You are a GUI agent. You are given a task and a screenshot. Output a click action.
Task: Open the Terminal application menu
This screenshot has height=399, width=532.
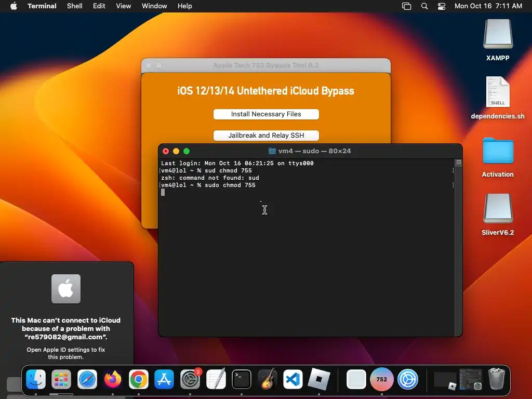pyautogui.click(x=42, y=6)
